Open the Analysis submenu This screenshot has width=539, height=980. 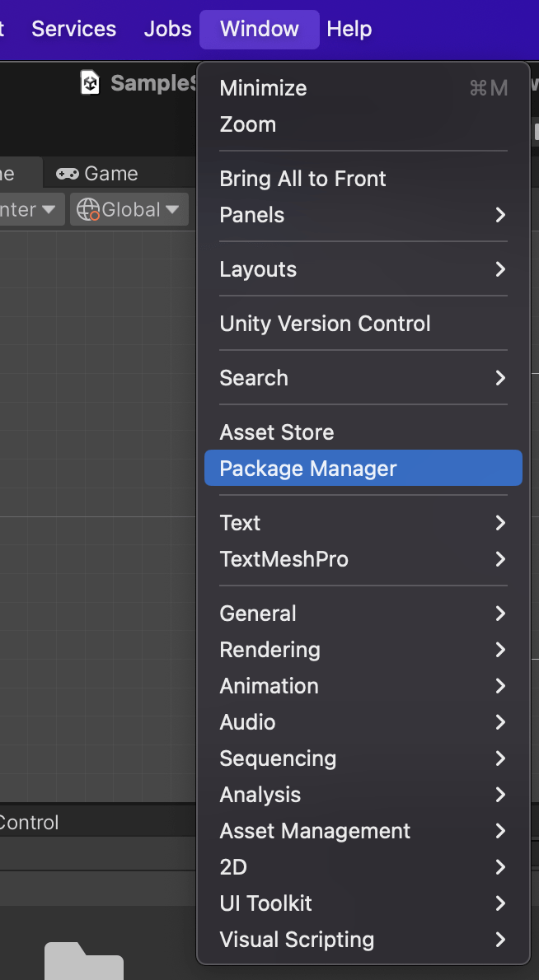point(363,795)
